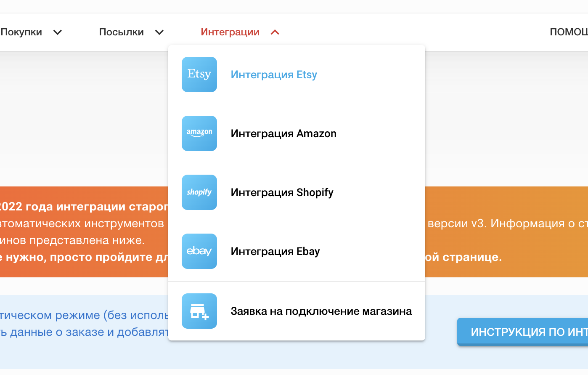Collapse the red chevron next to Интеграции
The image size is (588, 375).
[275, 32]
